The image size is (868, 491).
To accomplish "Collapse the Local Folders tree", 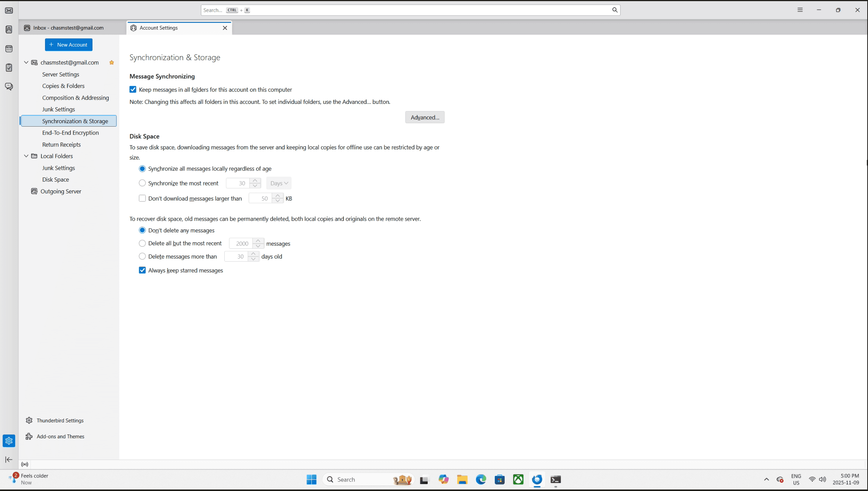I will tap(26, 156).
